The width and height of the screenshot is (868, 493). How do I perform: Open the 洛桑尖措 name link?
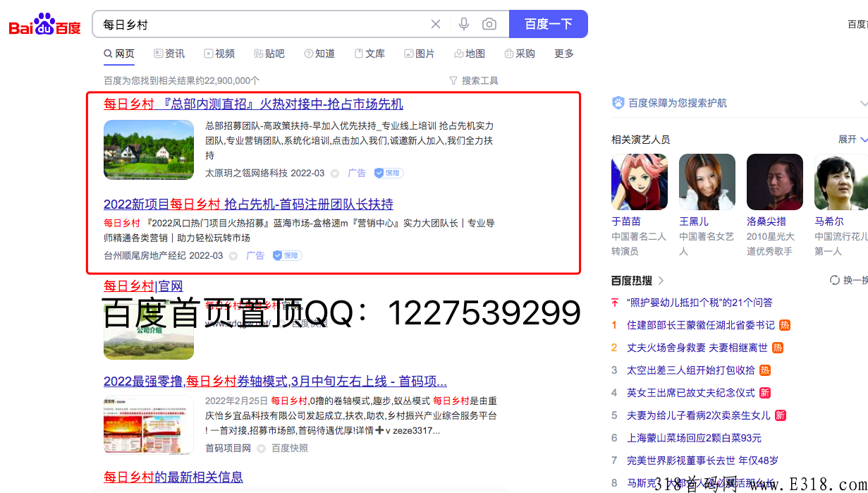766,221
